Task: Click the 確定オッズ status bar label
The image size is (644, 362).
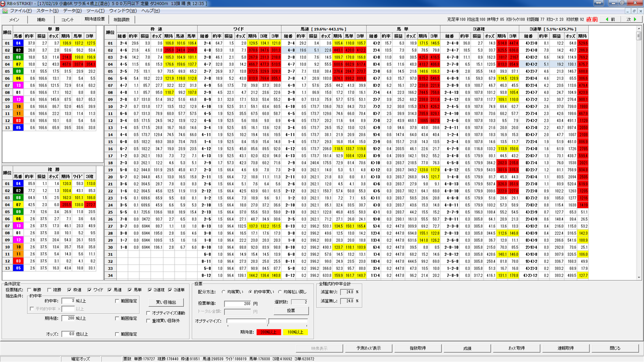Action: pos(81,359)
